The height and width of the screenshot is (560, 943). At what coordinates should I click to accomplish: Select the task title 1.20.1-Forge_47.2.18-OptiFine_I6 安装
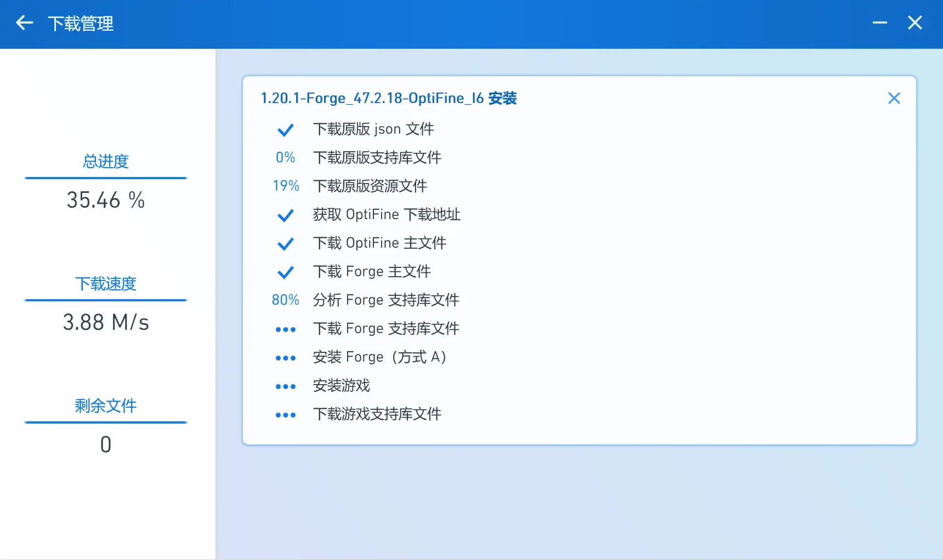pyautogui.click(x=389, y=98)
